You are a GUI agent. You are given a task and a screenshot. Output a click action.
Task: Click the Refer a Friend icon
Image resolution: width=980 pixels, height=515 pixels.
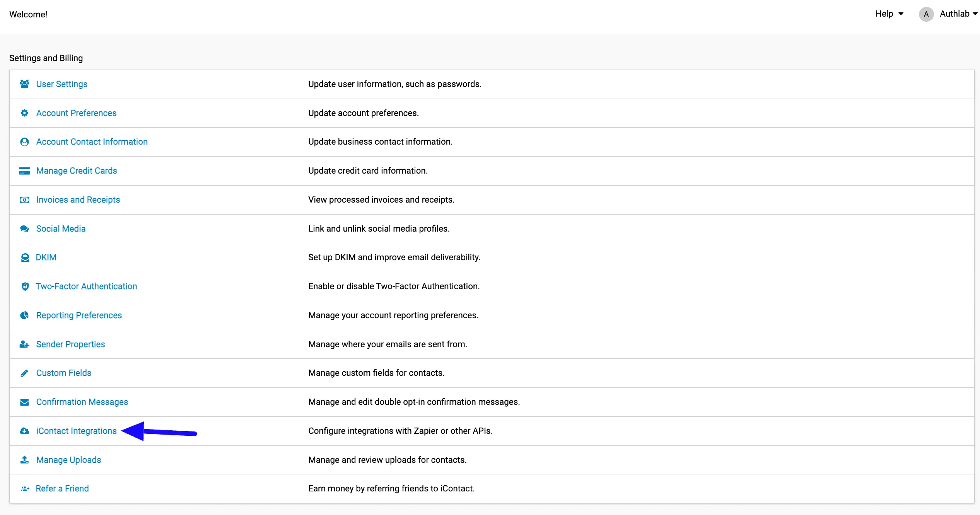click(25, 489)
